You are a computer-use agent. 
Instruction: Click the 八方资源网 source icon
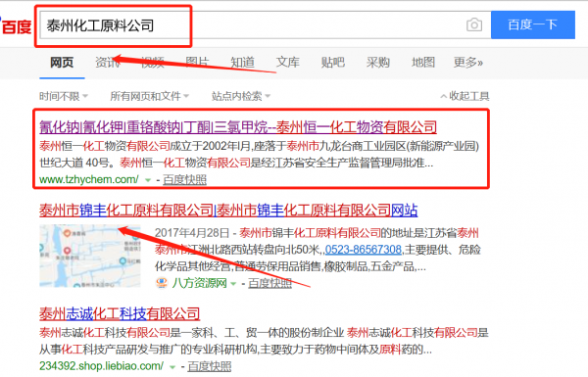162,283
